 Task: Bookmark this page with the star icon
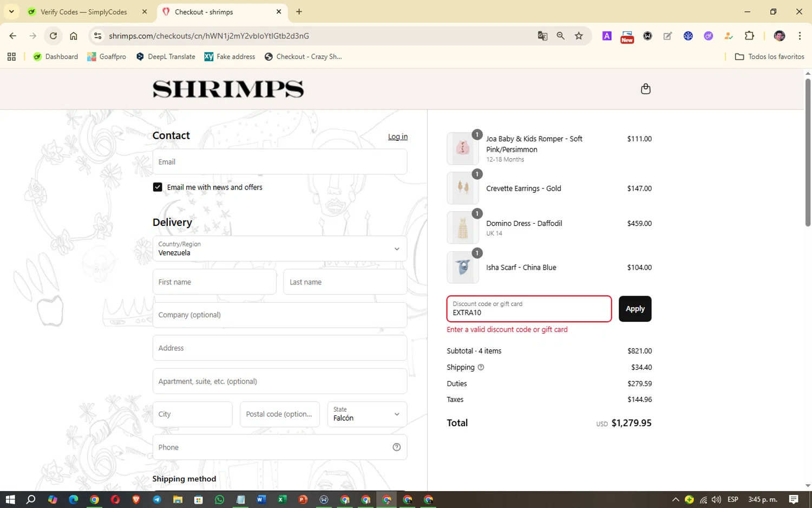pyautogui.click(x=579, y=36)
